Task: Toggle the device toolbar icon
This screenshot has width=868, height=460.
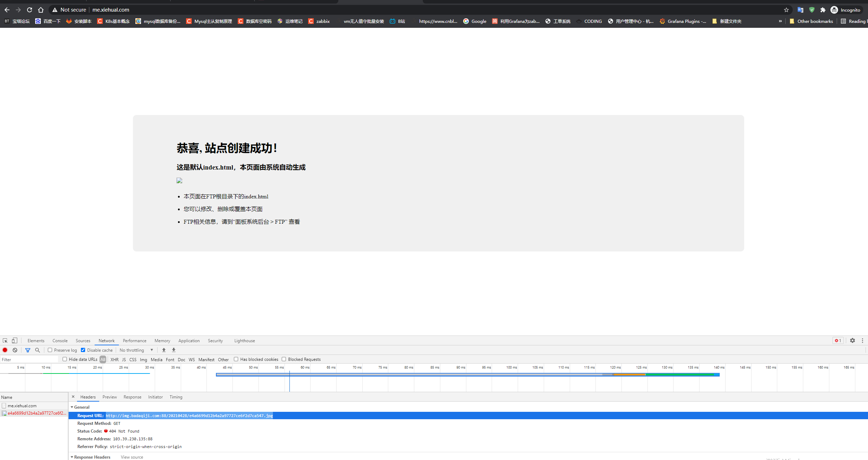Action: pyautogui.click(x=14, y=340)
